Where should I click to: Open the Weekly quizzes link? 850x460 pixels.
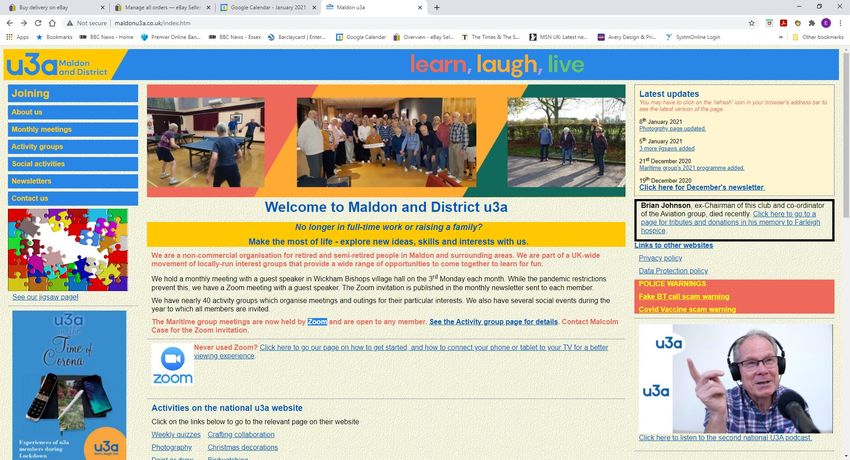click(176, 435)
